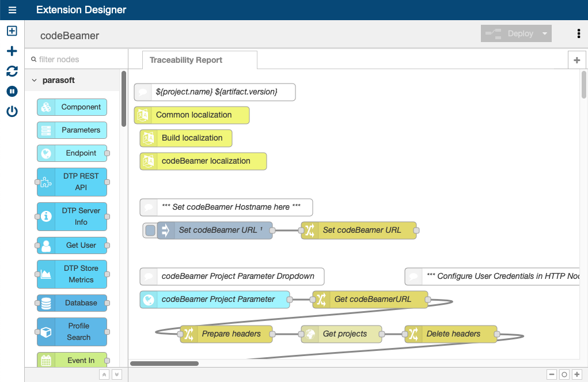
Task: Select the Set codeBeamer Hostname here comment
Action: click(226, 207)
